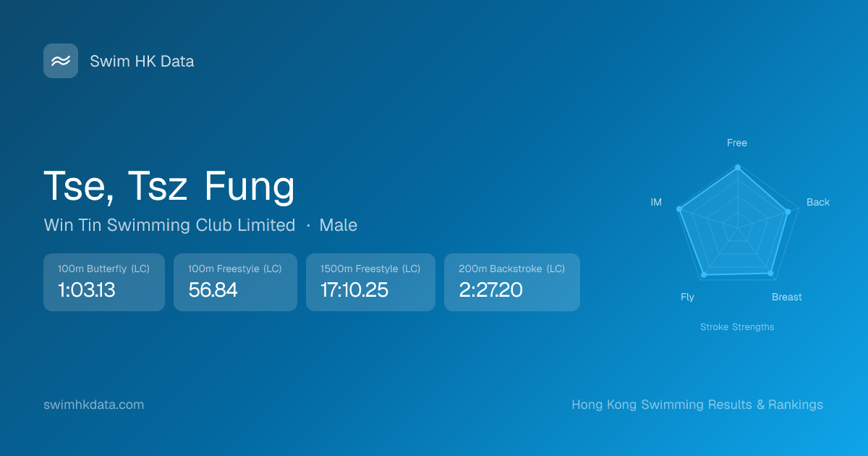Open the 100m Butterfly (LC) time card

[x=104, y=282]
